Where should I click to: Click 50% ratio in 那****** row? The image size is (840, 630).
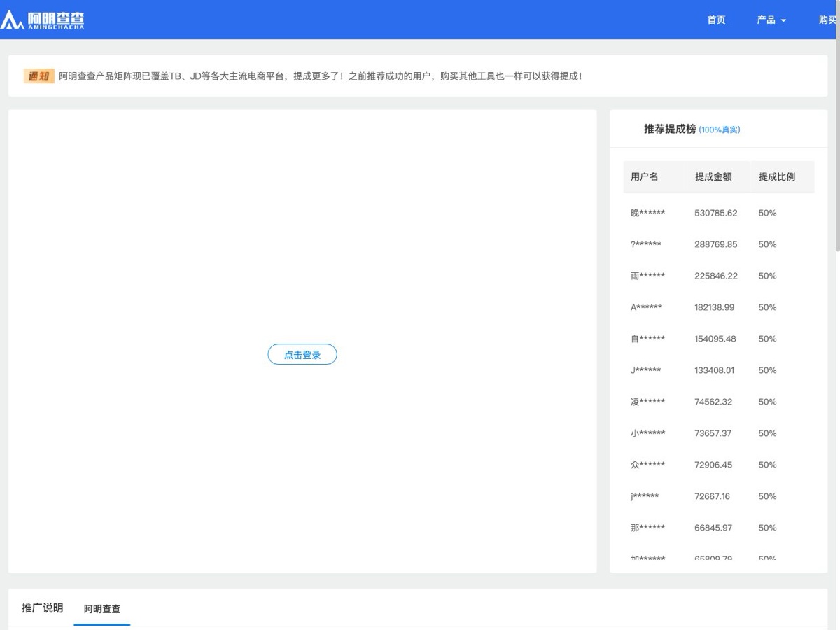(767, 528)
